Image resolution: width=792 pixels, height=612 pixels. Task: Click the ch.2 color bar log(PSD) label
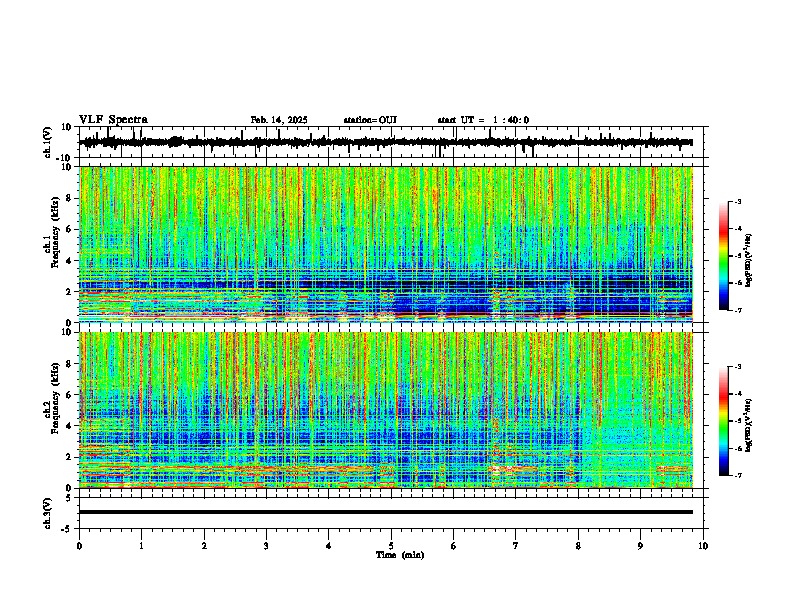749,426
